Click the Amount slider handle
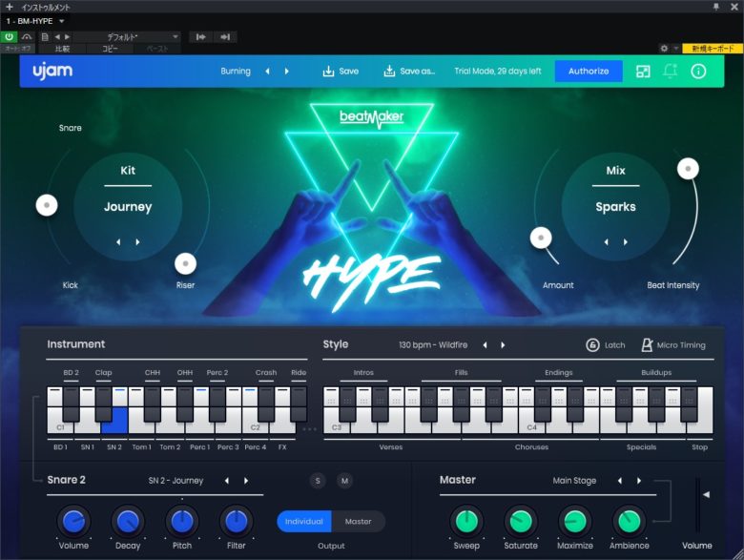The height and width of the screenshot is (560, 744). click(541, 238)
